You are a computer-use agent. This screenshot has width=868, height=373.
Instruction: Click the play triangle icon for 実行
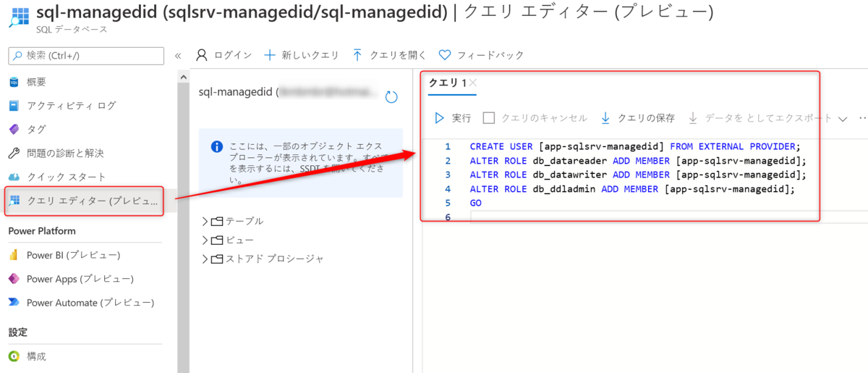click(440, 118)
